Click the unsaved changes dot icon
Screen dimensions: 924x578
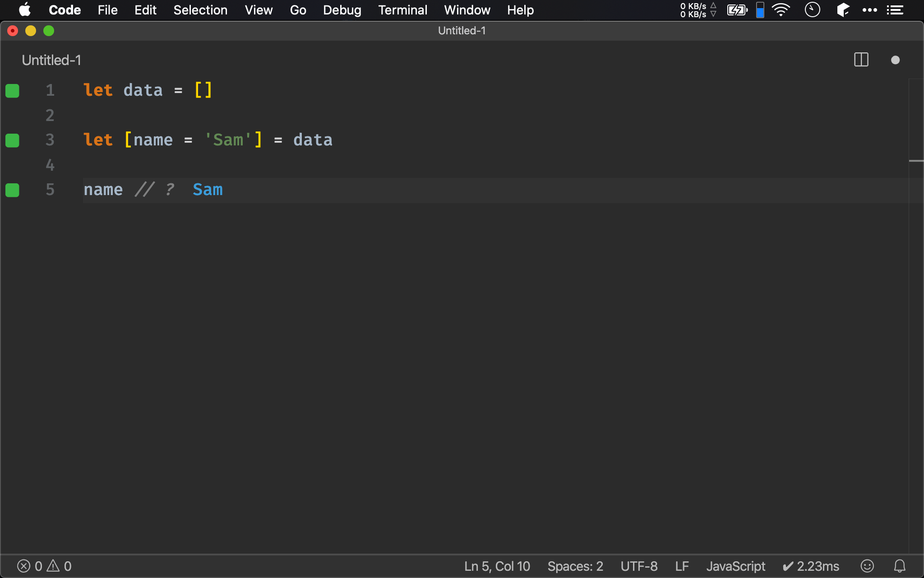[x=895, y=60]
